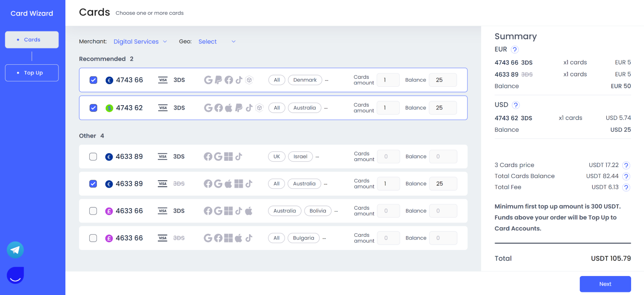
Task: Click the Google icon in 4633 89 Australia row
Action: click(218, 184)
